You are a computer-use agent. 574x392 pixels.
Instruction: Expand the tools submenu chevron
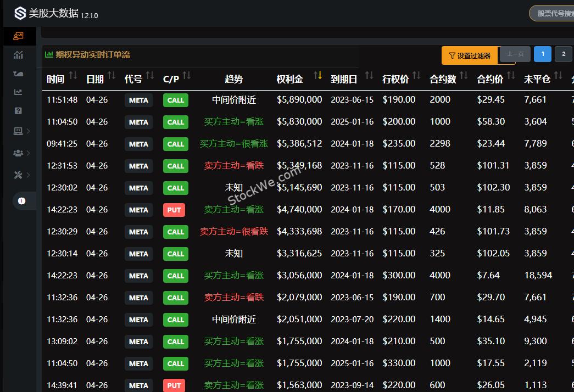(29, 175)
